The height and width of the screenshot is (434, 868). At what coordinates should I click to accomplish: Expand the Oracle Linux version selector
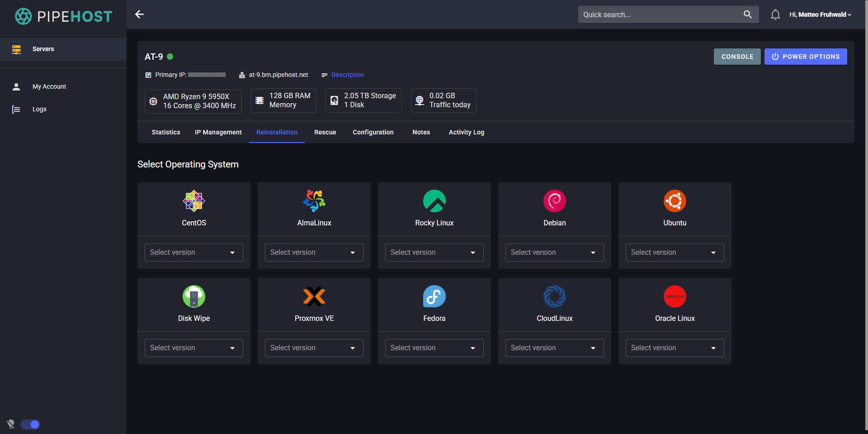675,348
